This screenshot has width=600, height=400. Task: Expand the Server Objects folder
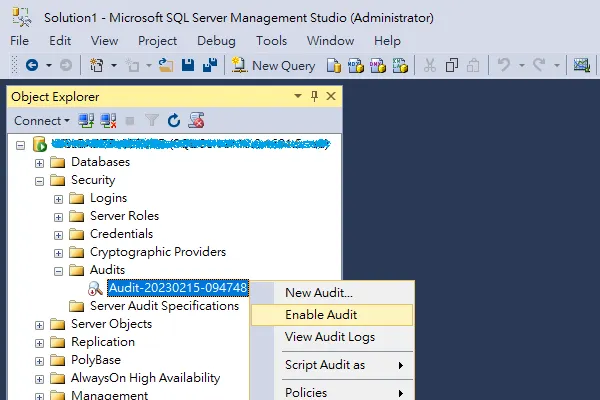tap(39, 325)
